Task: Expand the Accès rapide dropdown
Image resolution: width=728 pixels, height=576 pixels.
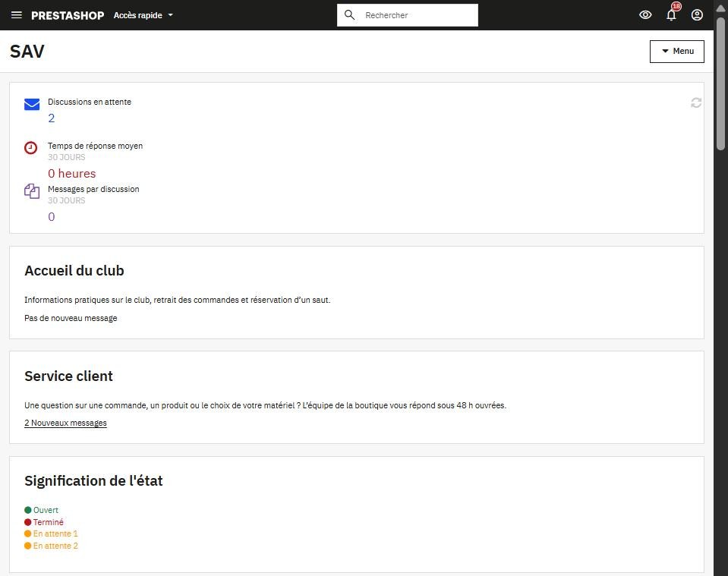Action: pos(143,15)
